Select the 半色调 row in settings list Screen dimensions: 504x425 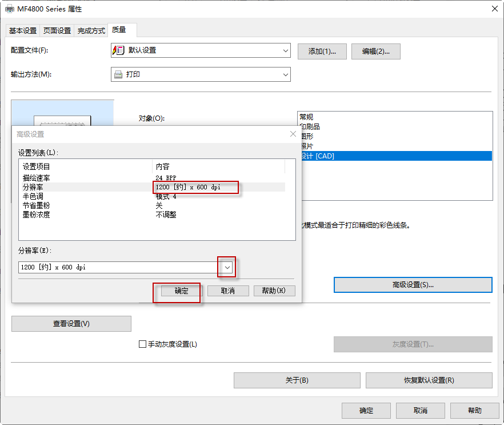(153, 196)
